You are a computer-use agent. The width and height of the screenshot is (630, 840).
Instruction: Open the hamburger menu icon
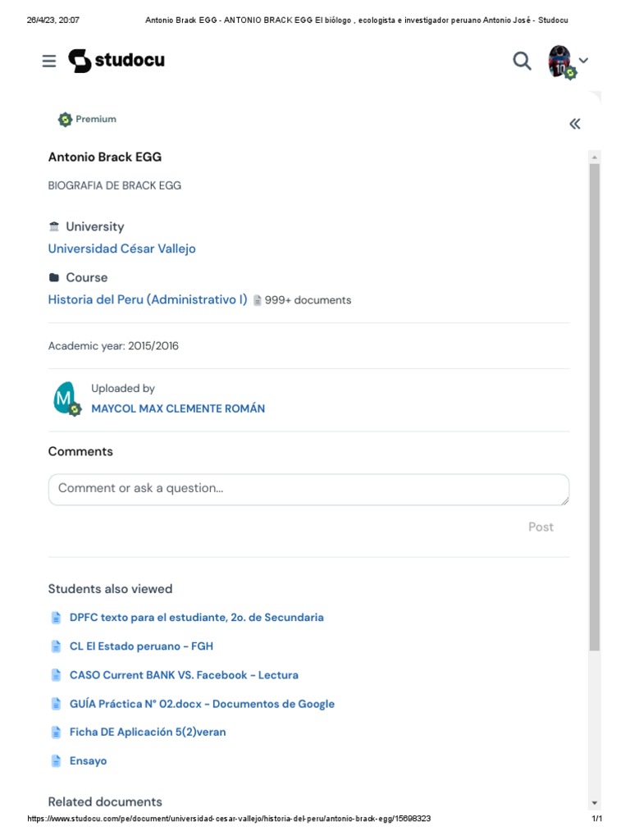tap(49, 61)
